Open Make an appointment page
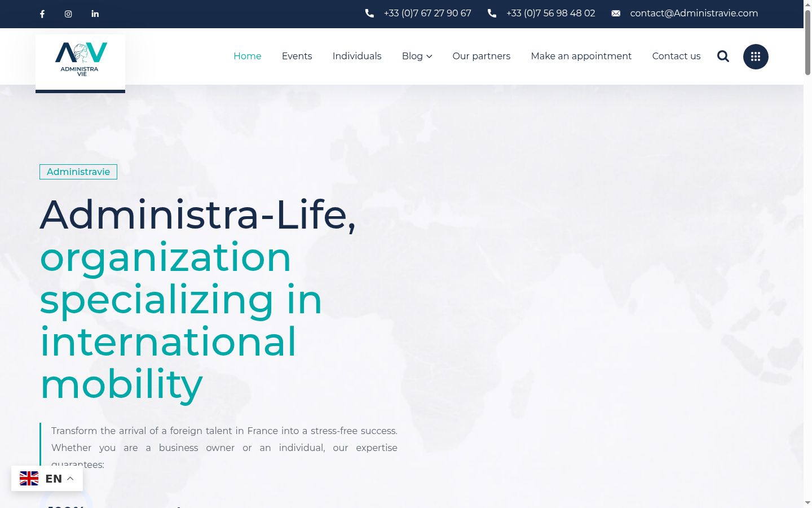This screenshot has width=812, height=508. pyautogui.click(x=581, y=56)
